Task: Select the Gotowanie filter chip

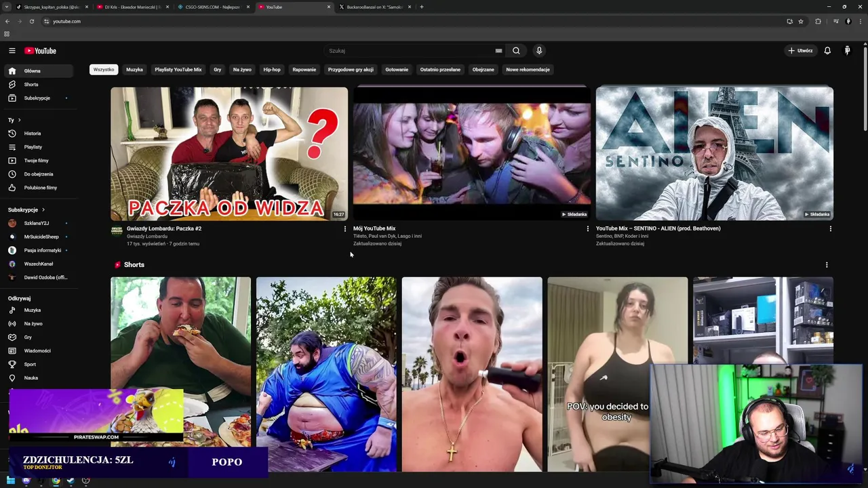Action: pos(397,69)
